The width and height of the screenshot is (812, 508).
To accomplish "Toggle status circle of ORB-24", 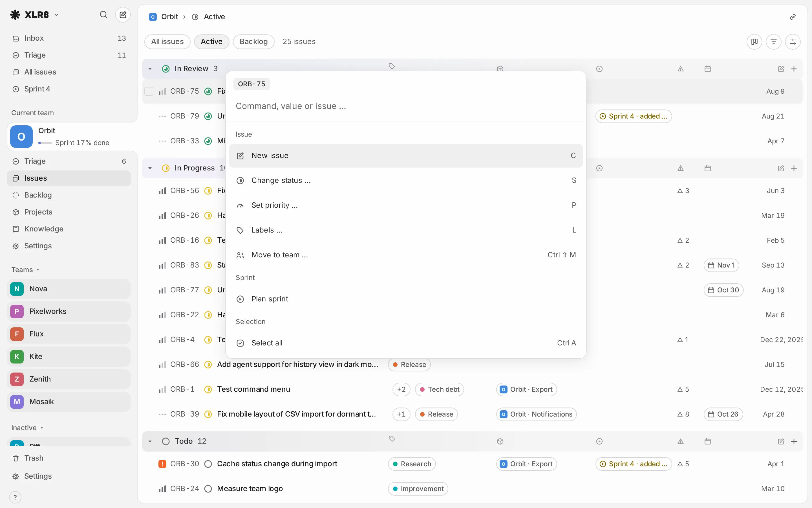I will pyautogui.click(x=208, y=489).
